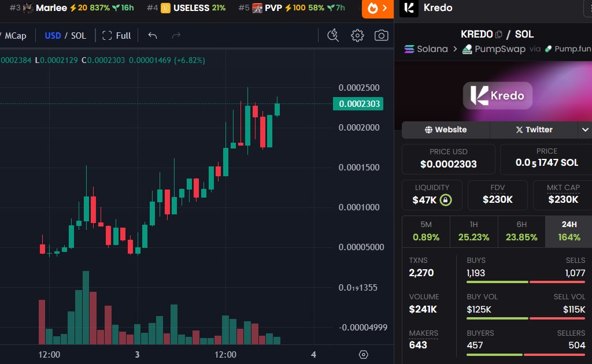Click the 0.0002500 price axis label
This screenshot has height=364, width=592.
coord(358,87)
